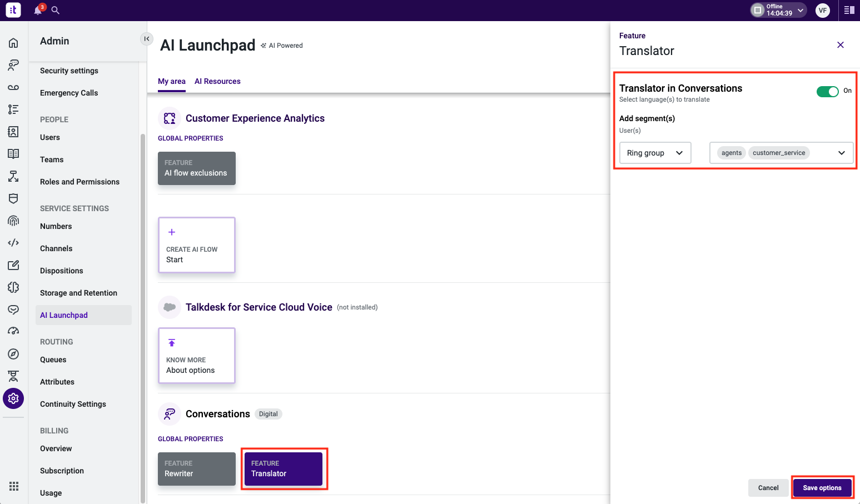This screenshot has height=504, width=860.
Task: Open the AI brain icon in sidebar
Action: [x=13, y=287]
